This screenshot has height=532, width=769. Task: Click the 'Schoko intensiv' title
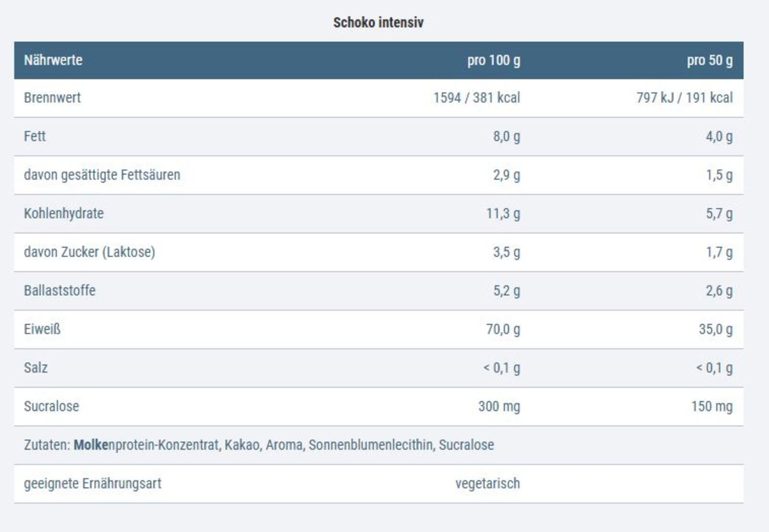(x=378, y=23)
